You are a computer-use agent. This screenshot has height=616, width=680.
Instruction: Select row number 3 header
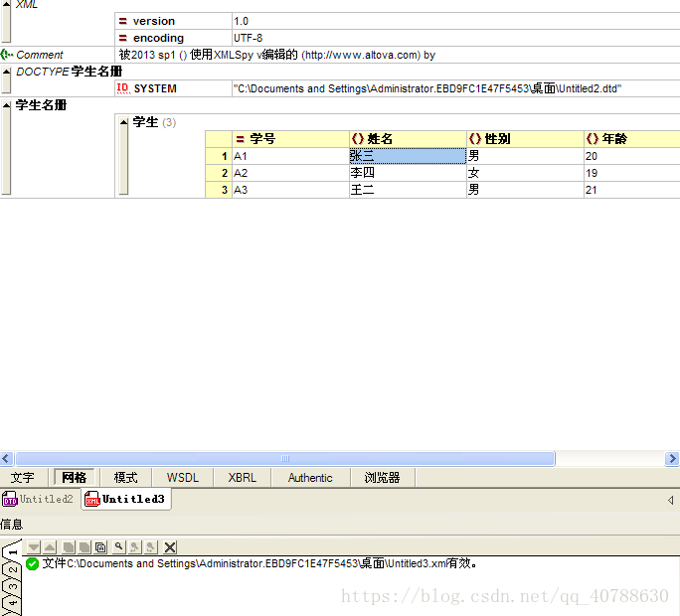(x=219, y=190)
